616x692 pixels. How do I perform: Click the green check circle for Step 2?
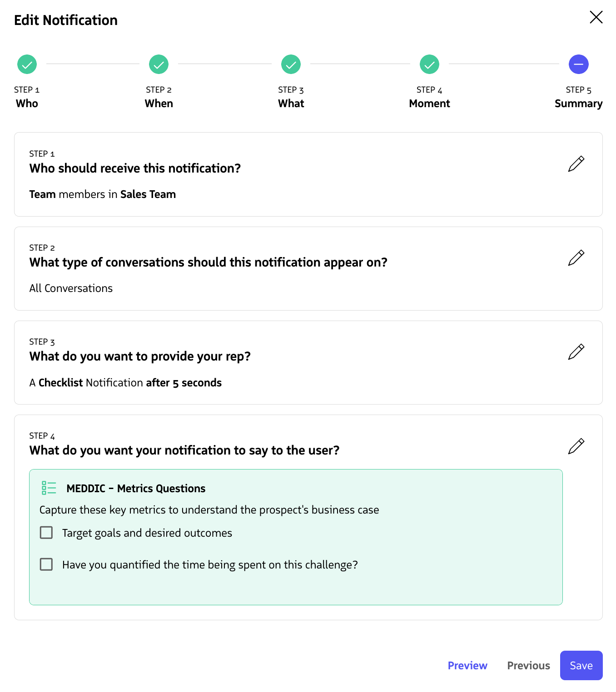pyautogui.click(x=158, y=64)
